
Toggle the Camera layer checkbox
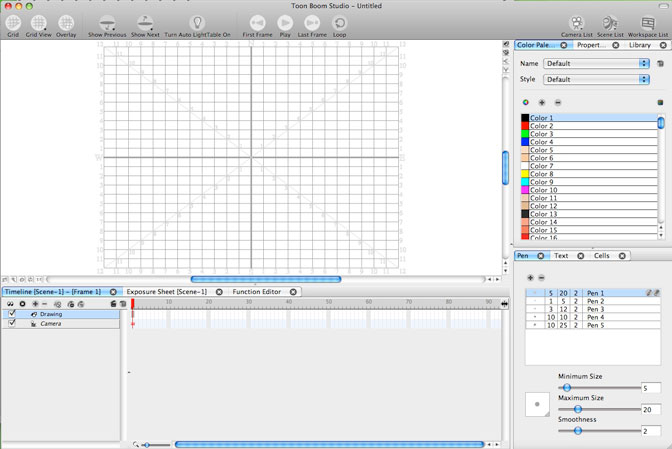tap(12, 323)
